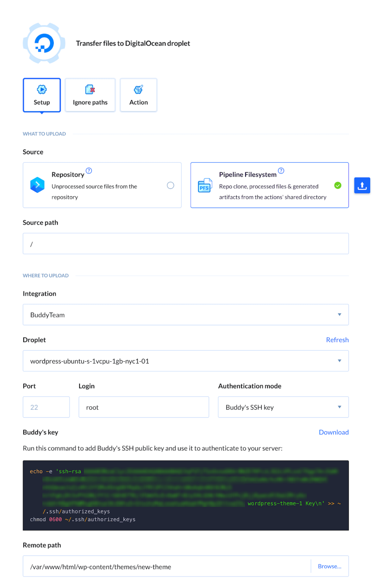The image size is (374, 588).
Task: Select the Pipeline Filesystem green checkmark option
Action: [x=338, y=185]
